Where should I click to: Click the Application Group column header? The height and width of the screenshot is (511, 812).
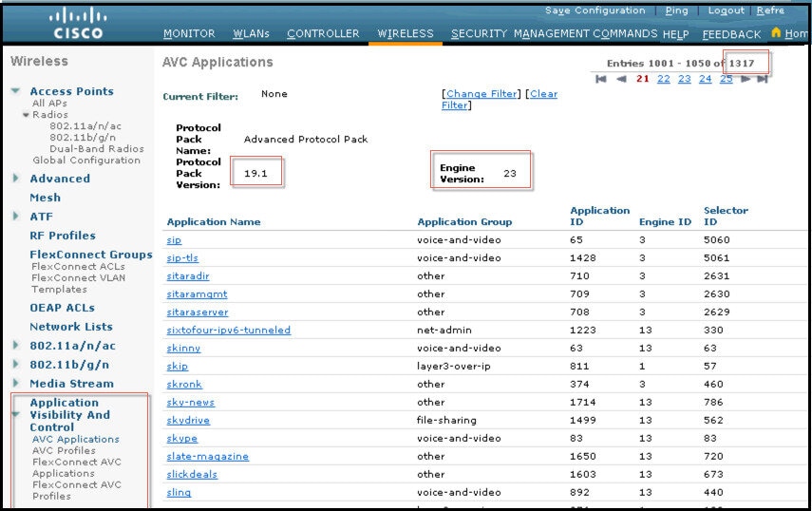[x=464, y=221]
